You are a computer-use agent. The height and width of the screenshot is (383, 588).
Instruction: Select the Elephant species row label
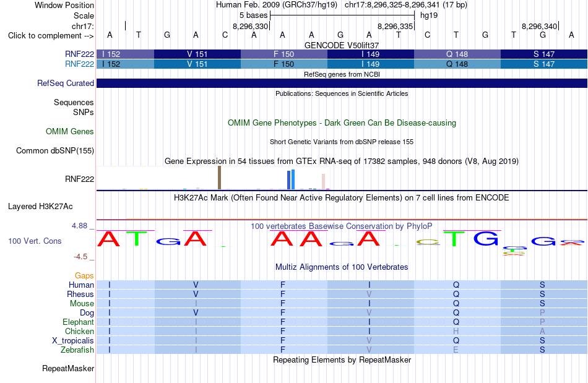pos(79,322)
